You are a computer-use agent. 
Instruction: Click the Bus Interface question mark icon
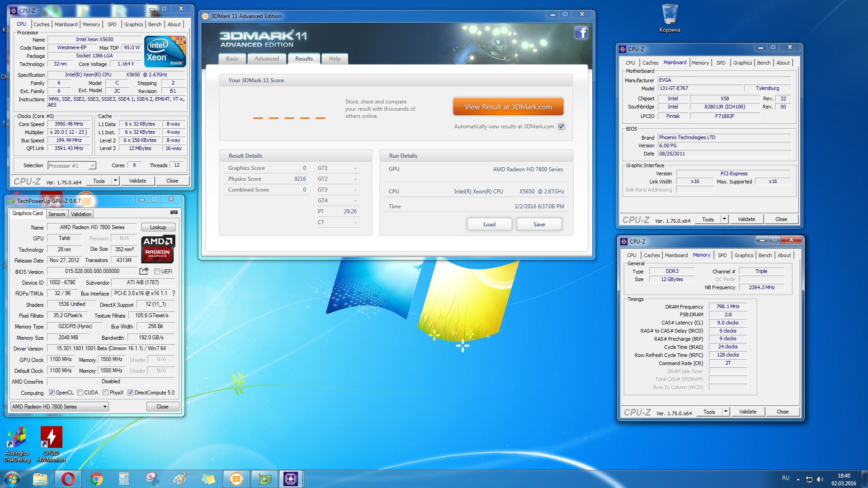(x=173, y=293)
